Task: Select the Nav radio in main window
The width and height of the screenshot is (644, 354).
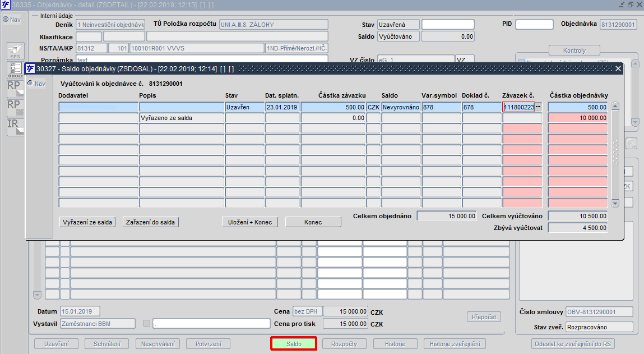Action: (x=6, y=19)
